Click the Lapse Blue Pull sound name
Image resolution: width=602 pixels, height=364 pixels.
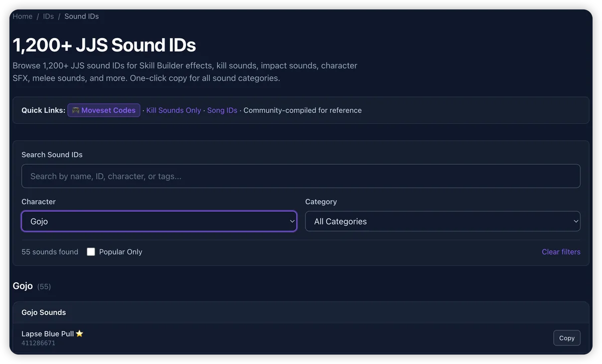(x=48, y=334)
